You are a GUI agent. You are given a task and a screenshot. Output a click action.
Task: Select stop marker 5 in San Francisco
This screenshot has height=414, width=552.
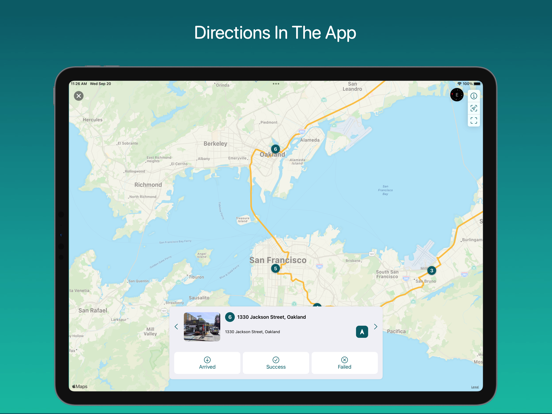(x=275, y=269)
